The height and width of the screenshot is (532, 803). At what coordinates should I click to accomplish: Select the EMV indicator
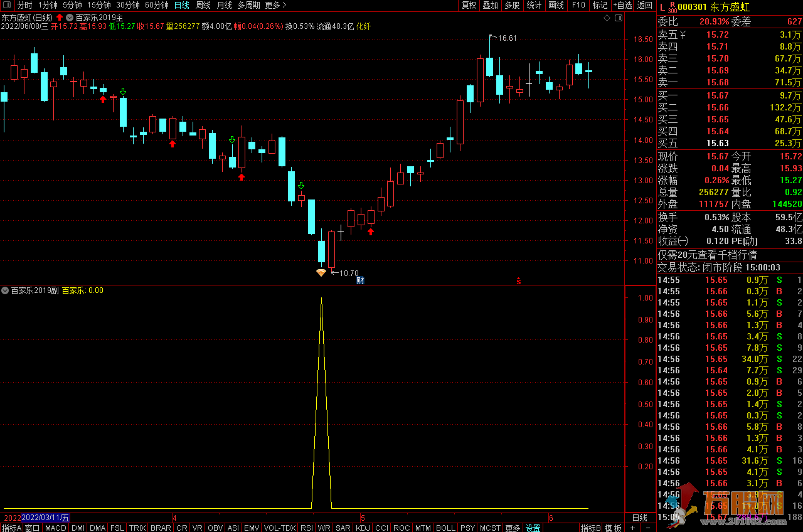[252, 528]
